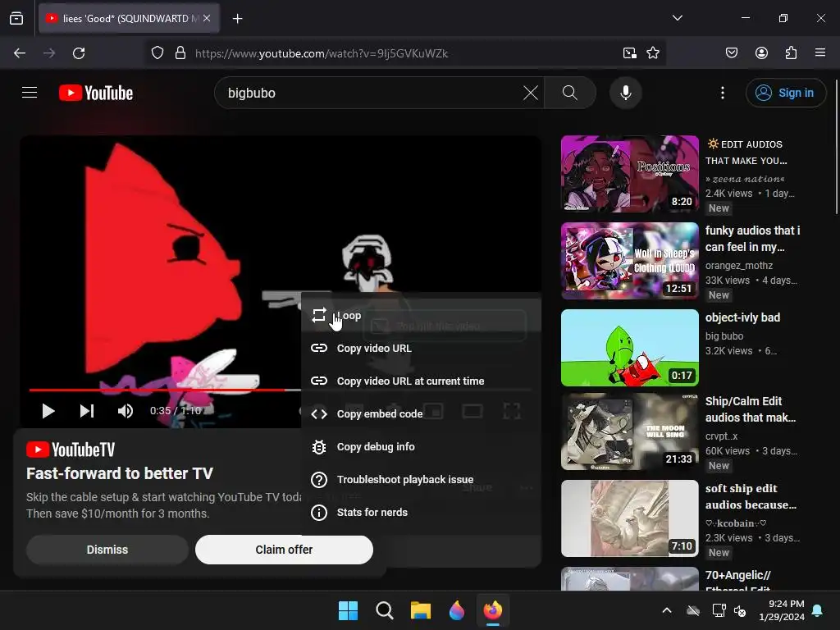The width and height of the screenshot is (840, 630).
Task: Open the EDIT AUDIOS 8:20 video thumbnail
Action: point(629,174)
